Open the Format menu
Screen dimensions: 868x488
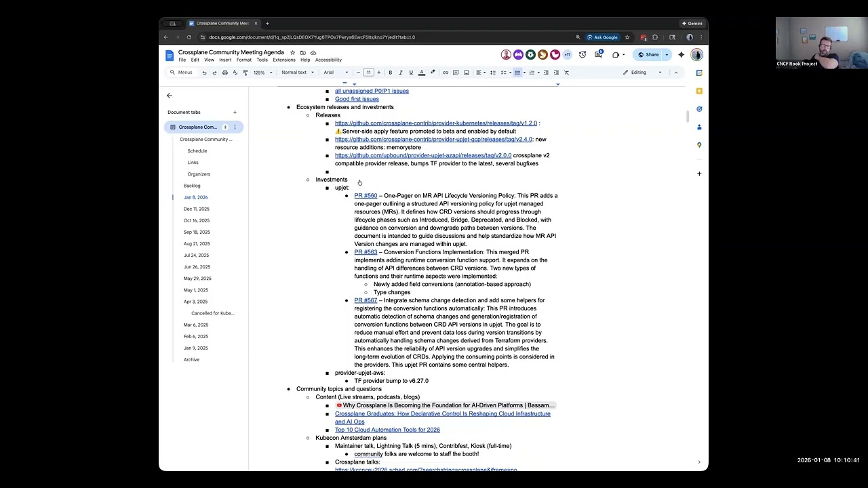point(244,60)
